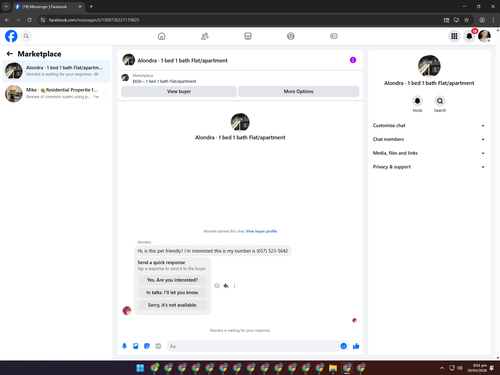Open the Marketplace icon in top navigation
This screenshot has width=500, height=375.
[248, 36]
